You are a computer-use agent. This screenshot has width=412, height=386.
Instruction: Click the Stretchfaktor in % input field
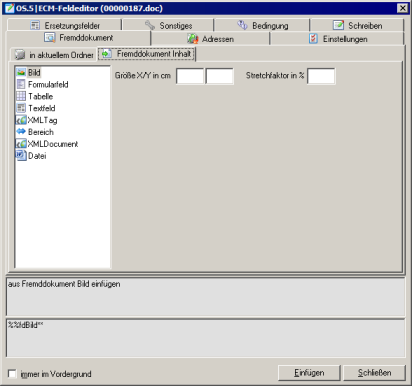321,76
